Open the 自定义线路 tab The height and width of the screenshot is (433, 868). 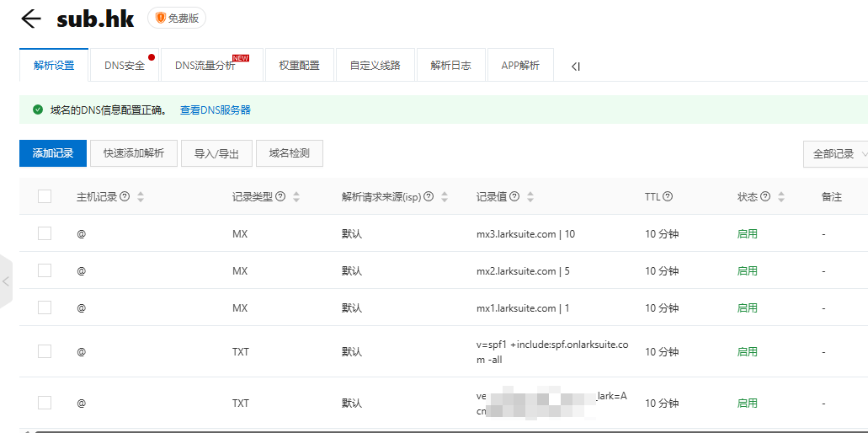(x=375, y=66)
